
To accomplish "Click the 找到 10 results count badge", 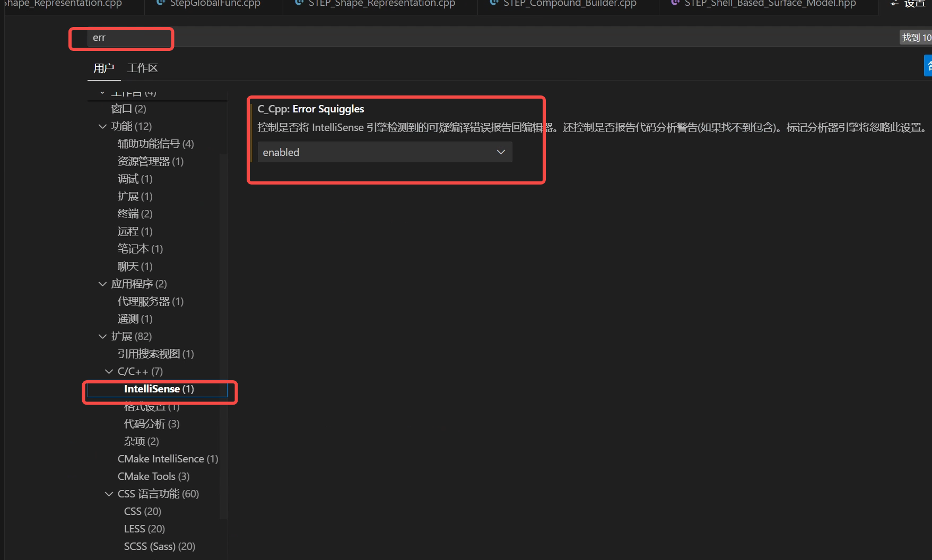I will [916, 38].
